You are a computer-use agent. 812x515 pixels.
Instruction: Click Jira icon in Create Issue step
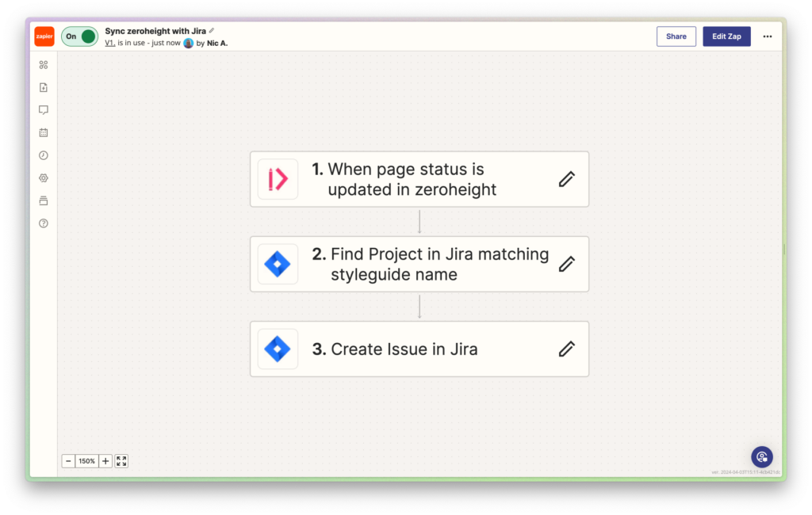click(x=278, y=349)
